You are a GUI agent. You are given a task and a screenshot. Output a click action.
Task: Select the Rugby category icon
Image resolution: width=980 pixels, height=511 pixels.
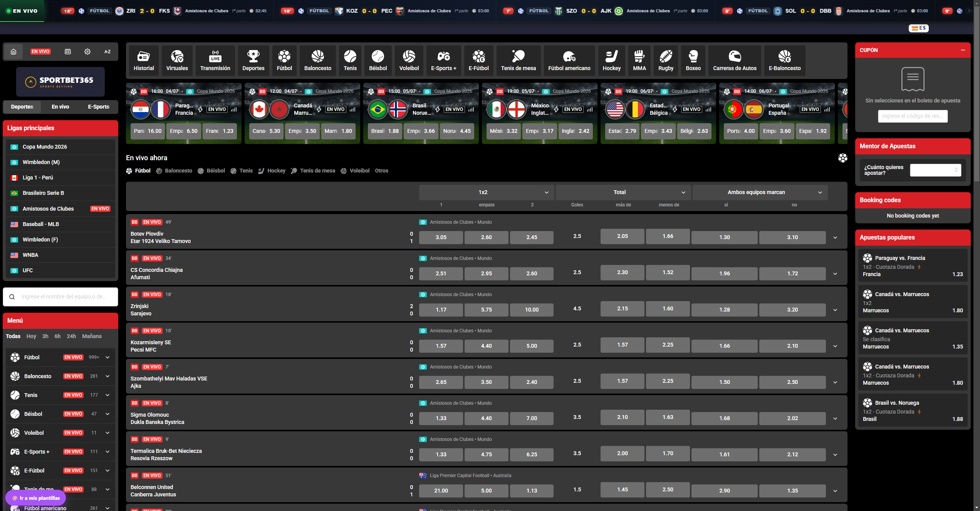click(x=666, y=61)
